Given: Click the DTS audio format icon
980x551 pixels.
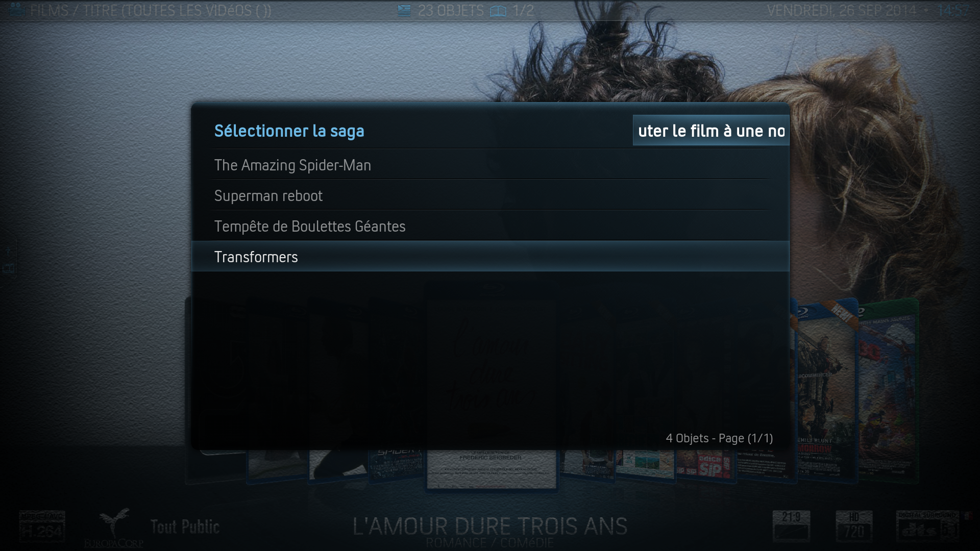Looking at the screenshot, I should [927, 526].
